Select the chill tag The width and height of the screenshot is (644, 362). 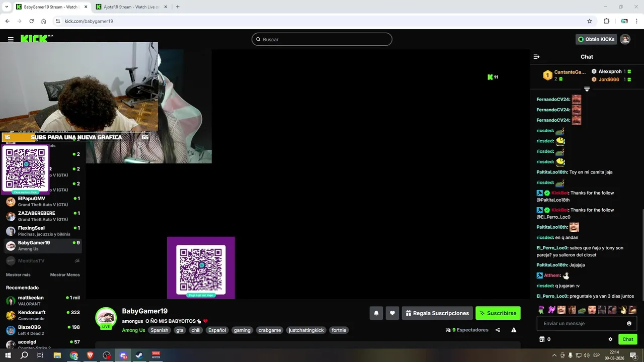[x=196, y=330]
